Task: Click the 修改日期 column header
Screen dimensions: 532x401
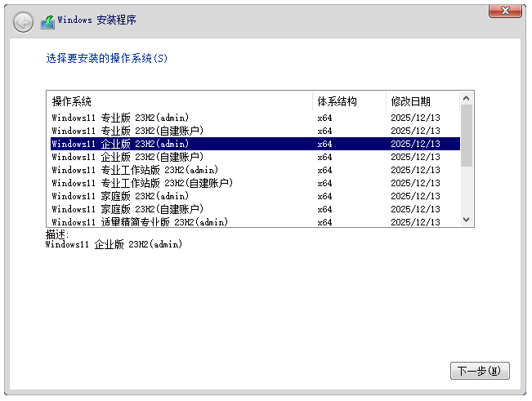Action: coord(422,101)
